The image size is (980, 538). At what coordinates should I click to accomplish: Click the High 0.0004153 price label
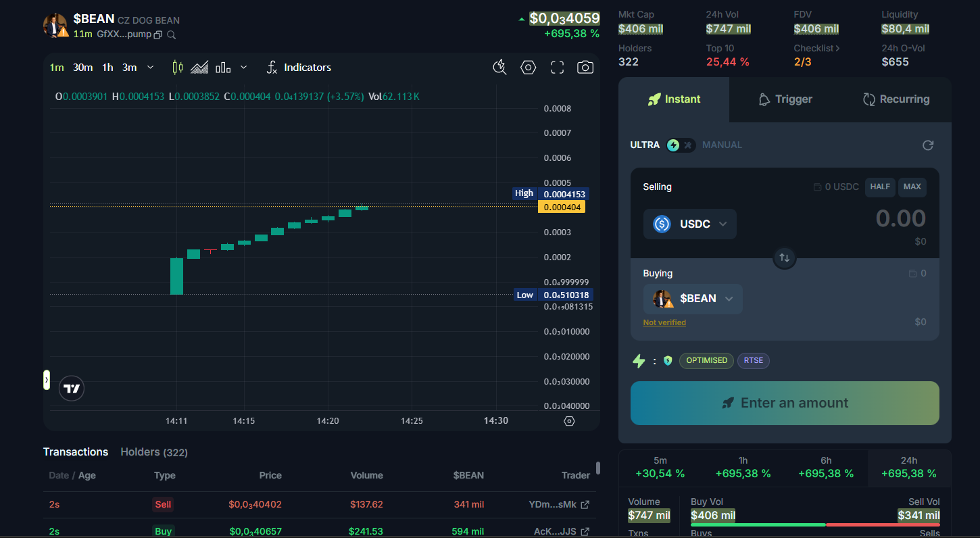(x=550, y=194)
